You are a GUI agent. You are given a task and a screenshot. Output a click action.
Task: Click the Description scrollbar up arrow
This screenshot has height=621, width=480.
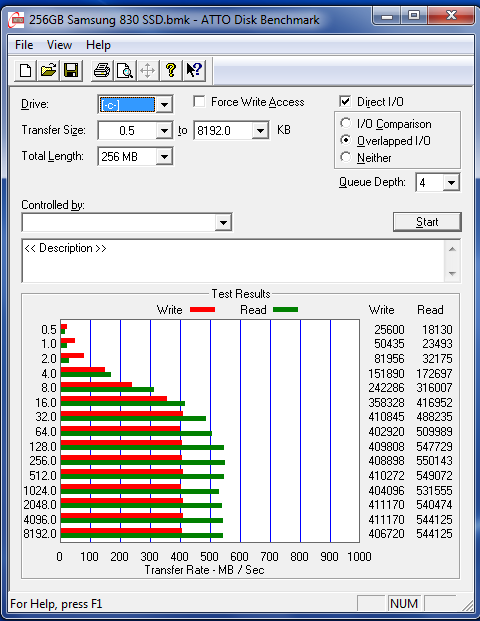click(x=452, y=249)
